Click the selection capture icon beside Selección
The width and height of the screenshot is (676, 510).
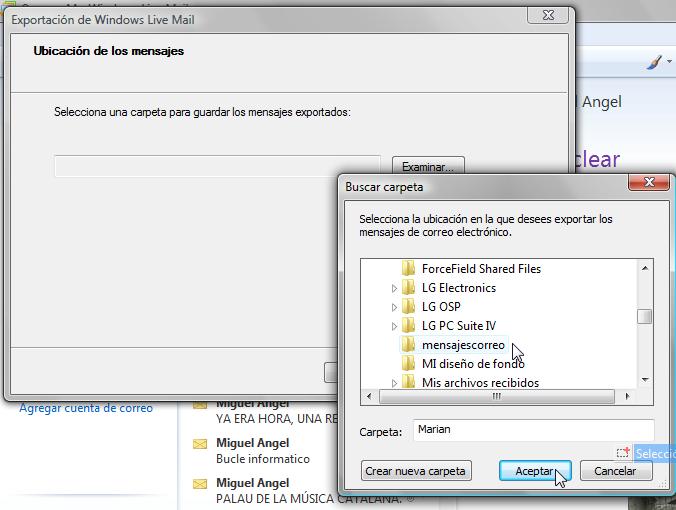click(623, 452)
